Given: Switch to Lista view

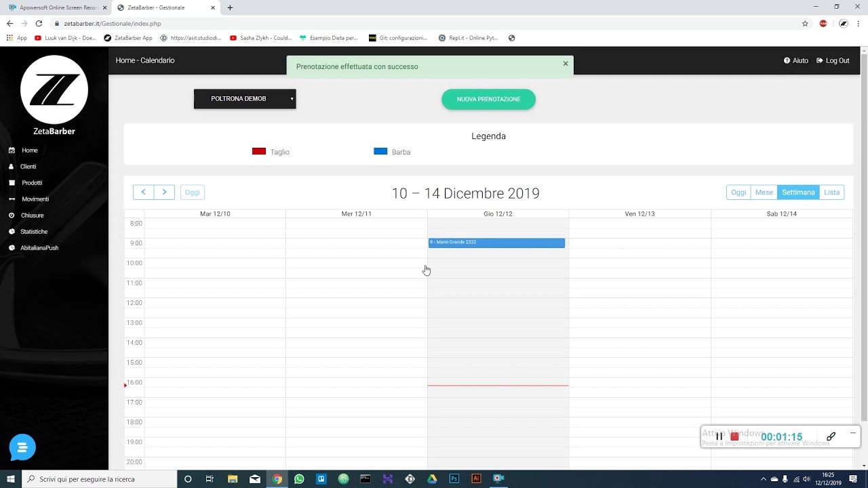Looking at the screenshot, I should coord(831,192).
